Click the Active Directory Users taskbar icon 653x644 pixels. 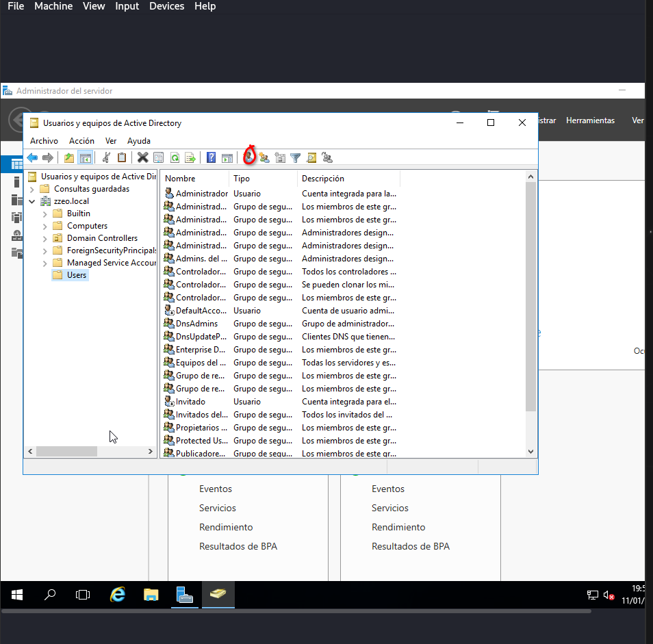(x=218, y=594)
